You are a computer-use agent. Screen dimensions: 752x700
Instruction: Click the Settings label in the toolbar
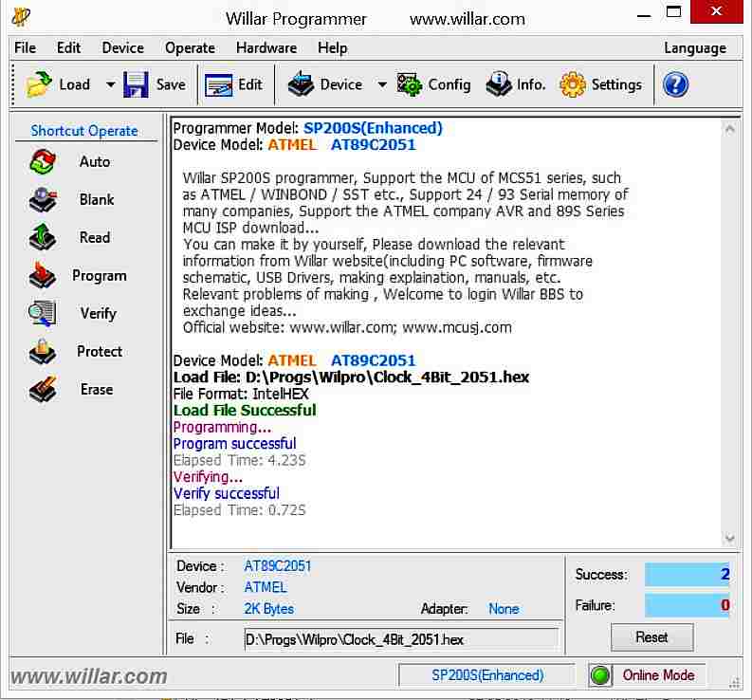[616, 85]
